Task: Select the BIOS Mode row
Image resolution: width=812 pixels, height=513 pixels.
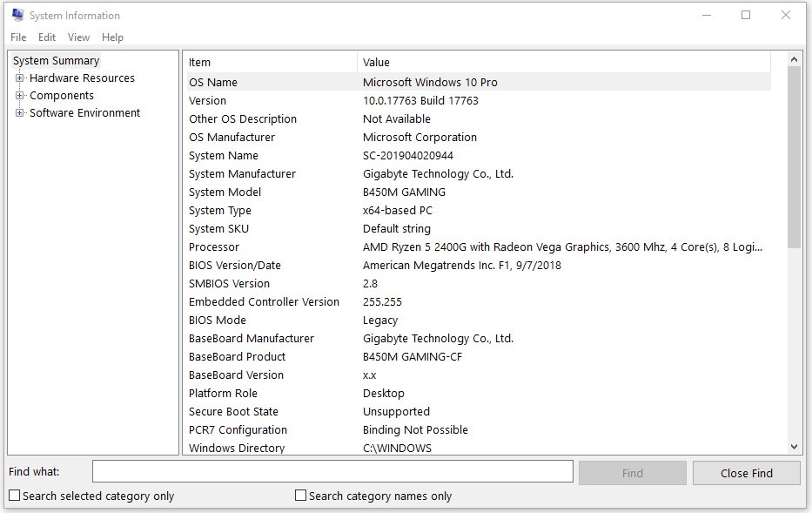Action: tap(479, 321)
